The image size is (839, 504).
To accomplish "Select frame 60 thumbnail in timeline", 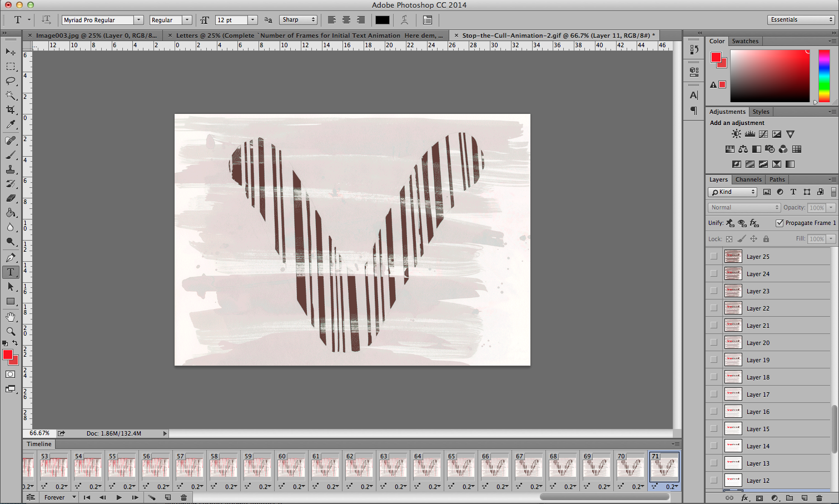I will pos(291,467).
